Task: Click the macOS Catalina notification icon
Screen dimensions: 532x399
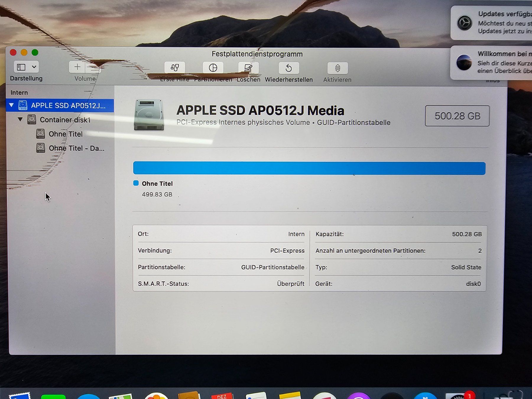Action: pos(464,62)
